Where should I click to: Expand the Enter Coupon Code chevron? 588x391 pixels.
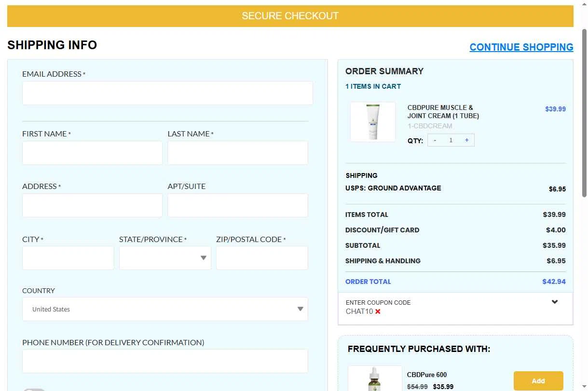click(555, 302)
